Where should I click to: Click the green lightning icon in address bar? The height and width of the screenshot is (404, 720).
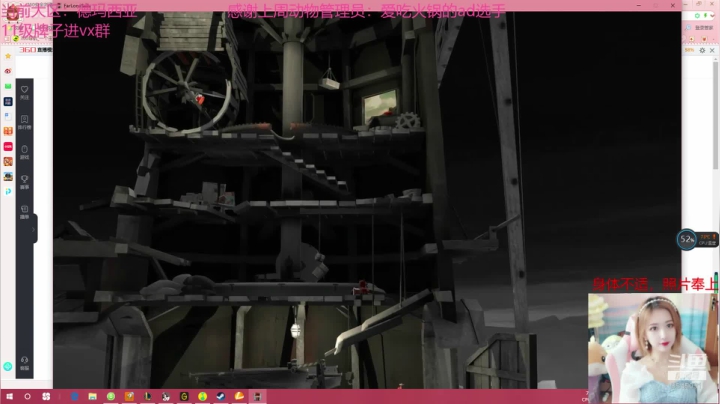705,16
